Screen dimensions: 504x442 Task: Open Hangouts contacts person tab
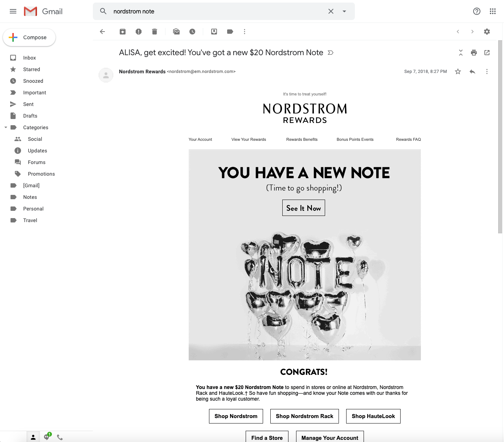pyautogui.click(x=33, y=437)
